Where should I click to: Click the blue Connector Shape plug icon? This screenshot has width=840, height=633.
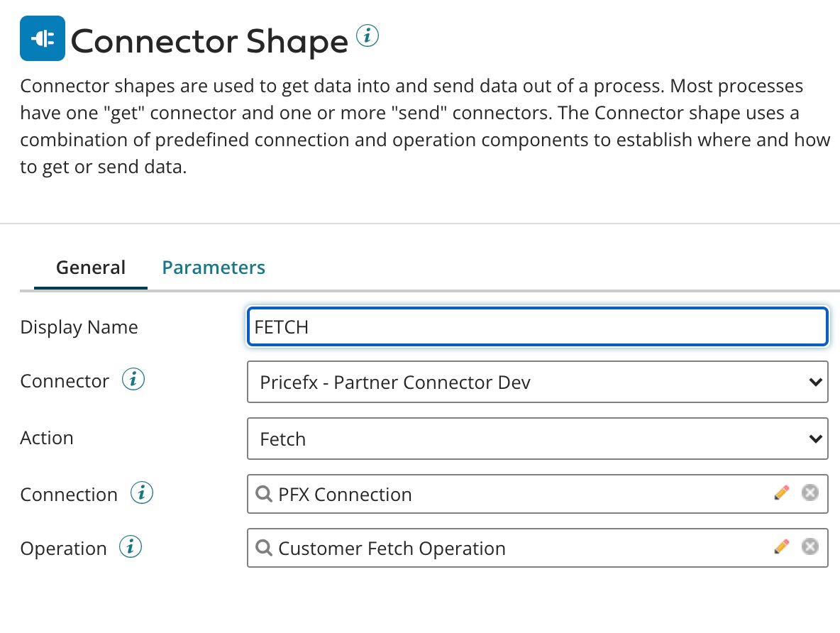click(x=43, y=38)
